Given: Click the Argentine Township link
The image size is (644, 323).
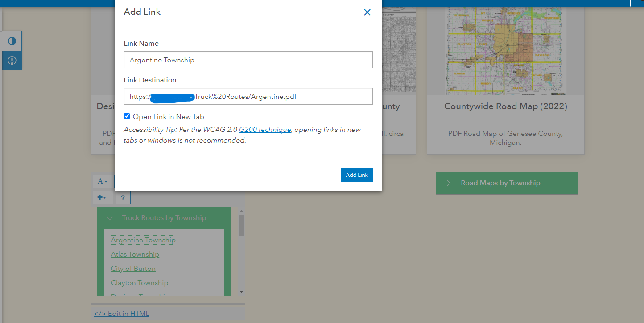Looking at the screenshot, I should [x=143, y=240].
